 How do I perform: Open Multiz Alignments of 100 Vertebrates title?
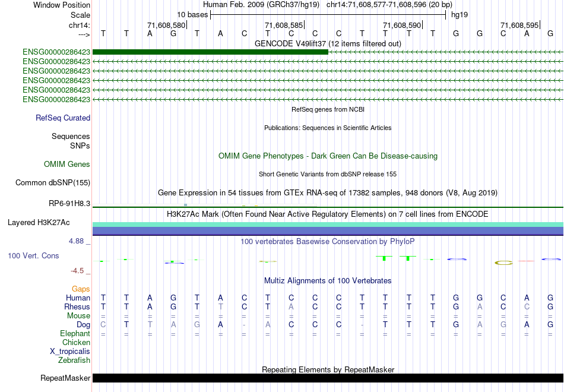pyautogui.click(x=328, y=281)
